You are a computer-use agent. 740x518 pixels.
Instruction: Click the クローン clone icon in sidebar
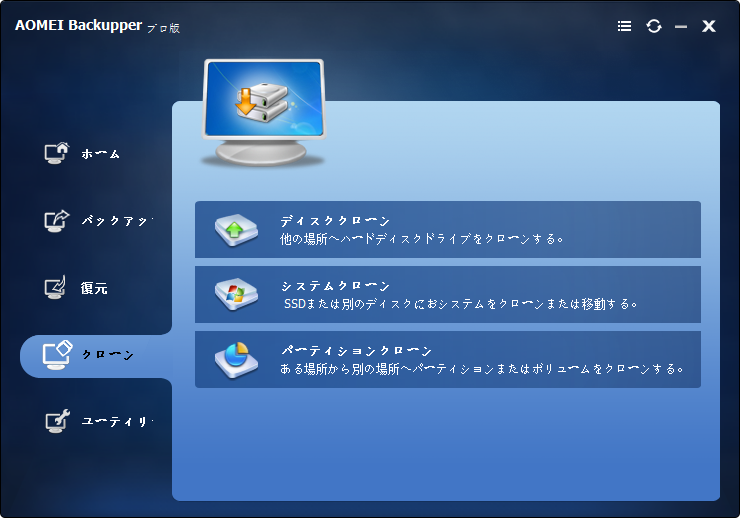[x=58, y=355]
